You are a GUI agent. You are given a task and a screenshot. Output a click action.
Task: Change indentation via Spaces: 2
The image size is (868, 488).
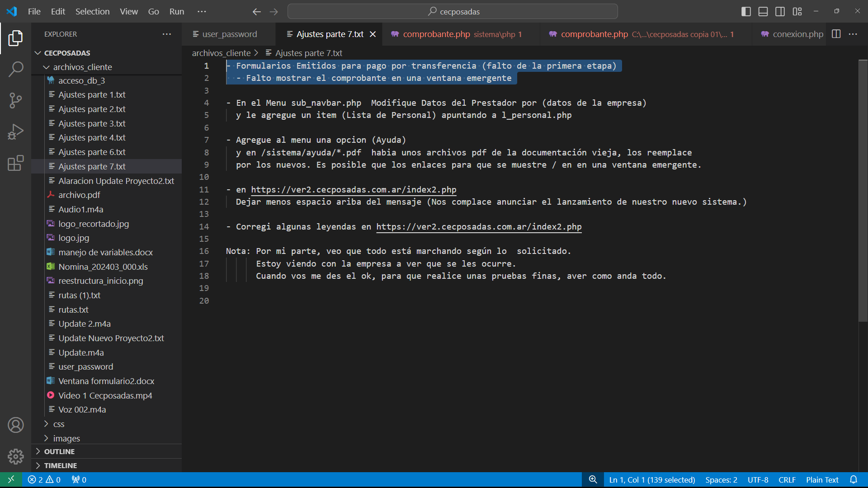click(x=721, y=480)
